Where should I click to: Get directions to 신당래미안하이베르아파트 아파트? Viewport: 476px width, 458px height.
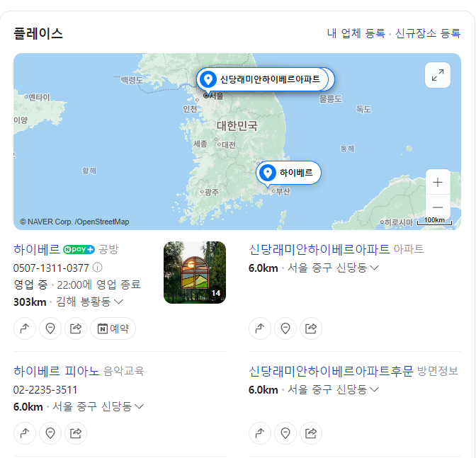pyautogui.click(x=260, y=328)
